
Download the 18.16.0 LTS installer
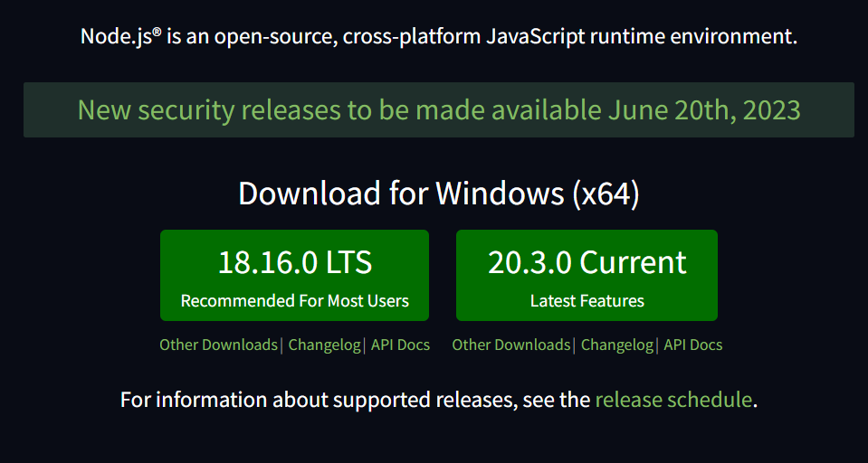pos(294,276)
